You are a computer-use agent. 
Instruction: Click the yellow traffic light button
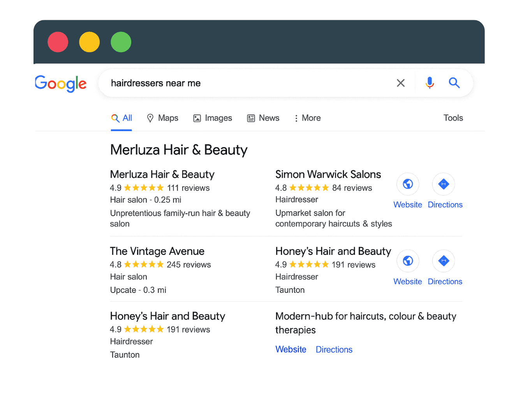coord(89,42)
